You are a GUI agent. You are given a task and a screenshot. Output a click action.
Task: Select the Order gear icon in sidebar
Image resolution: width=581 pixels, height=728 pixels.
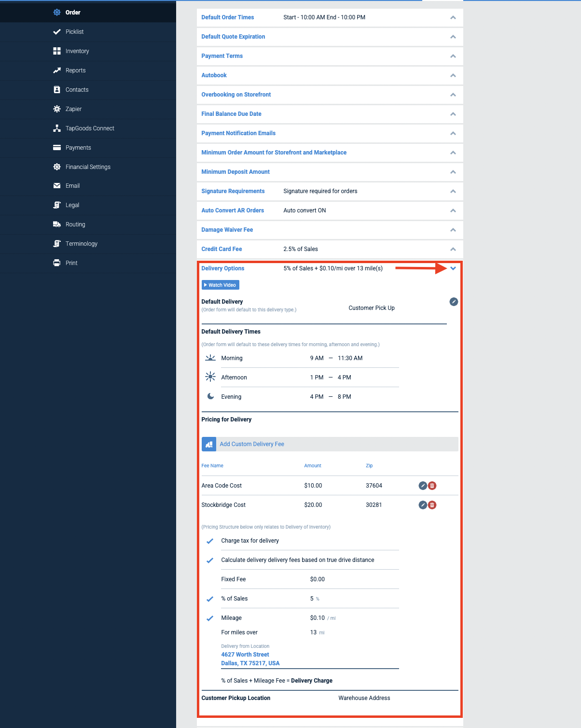pyautogui.click(x=56, y=12)
